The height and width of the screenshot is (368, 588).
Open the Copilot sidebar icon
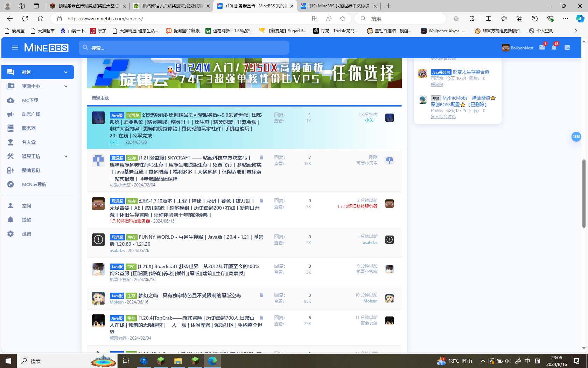580,19
